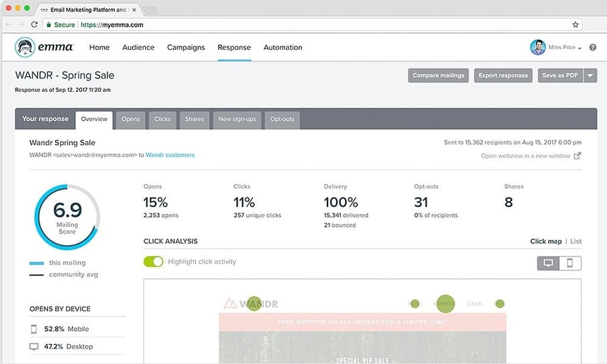The width and height of the screenshot is (607, 364).
Task: Click the 52.8% Mobile row
Action: click(77, 329)
